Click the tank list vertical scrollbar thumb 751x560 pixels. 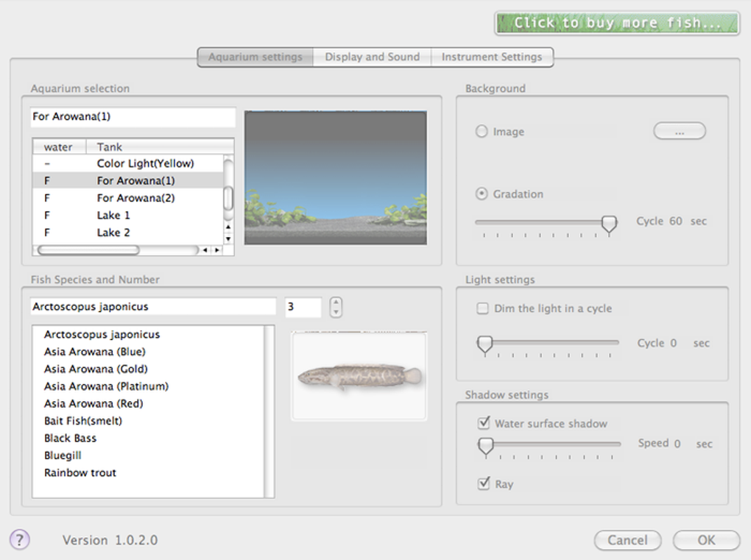click(x=228, y=198)
